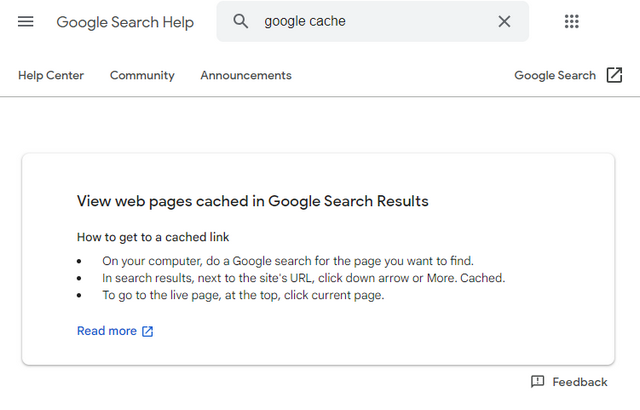Click the search magnifier icon

click(x=240, y=22)
